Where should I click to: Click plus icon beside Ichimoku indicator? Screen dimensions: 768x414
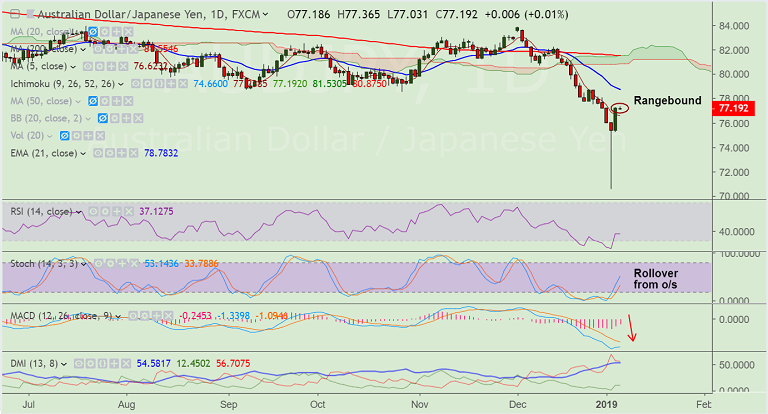pos(171,84)
